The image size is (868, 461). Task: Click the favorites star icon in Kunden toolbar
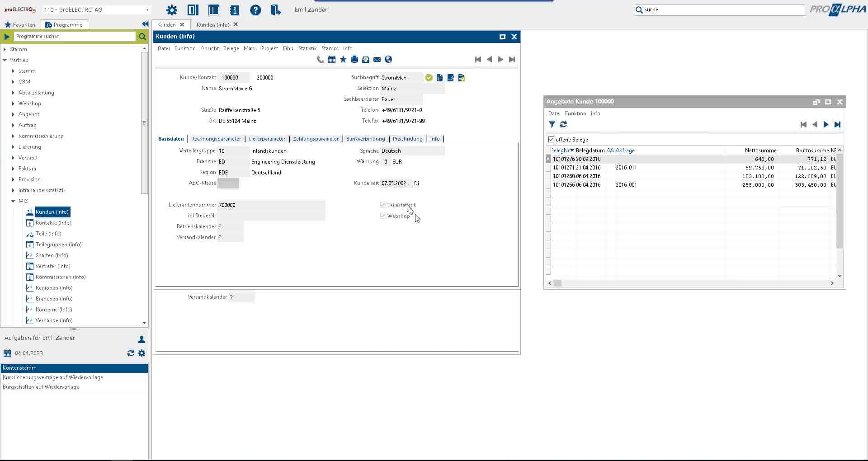tap(343, 59)
